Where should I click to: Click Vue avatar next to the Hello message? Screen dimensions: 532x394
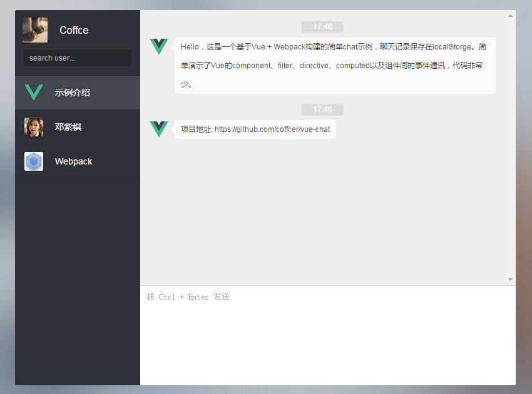(159, 47)
